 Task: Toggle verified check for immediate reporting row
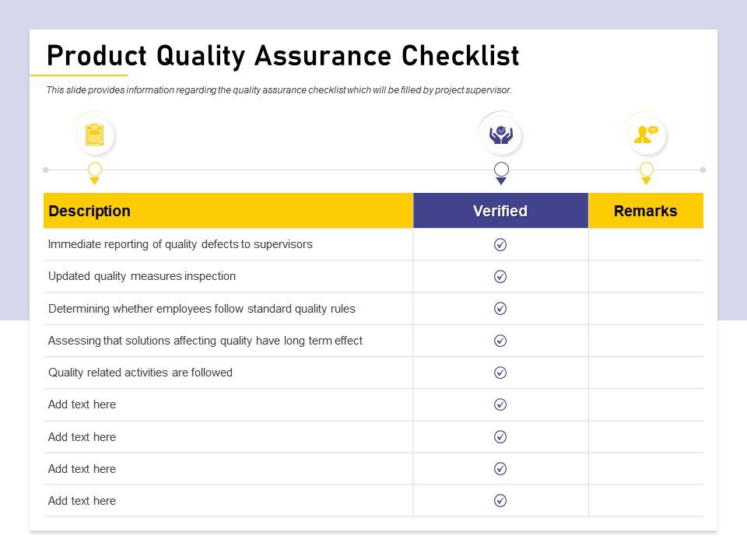[500, 244]
